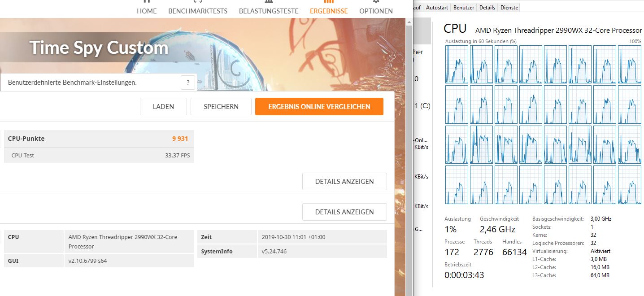Click the CPU heading in Task Manager

[x=455, y=29]
